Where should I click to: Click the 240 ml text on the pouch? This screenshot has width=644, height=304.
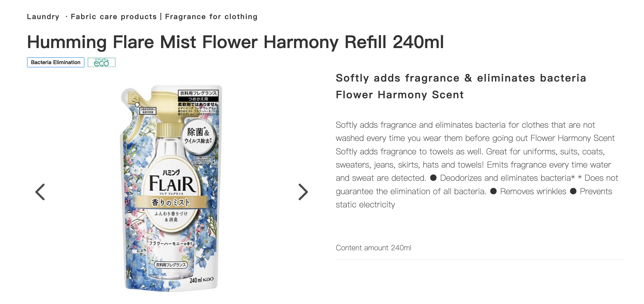[x=195, y=280]
